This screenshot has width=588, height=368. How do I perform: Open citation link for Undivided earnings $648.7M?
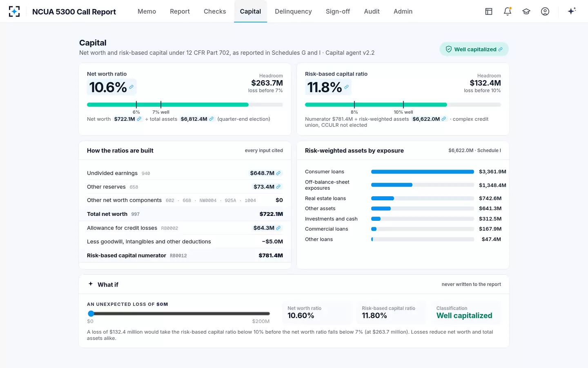278,173
